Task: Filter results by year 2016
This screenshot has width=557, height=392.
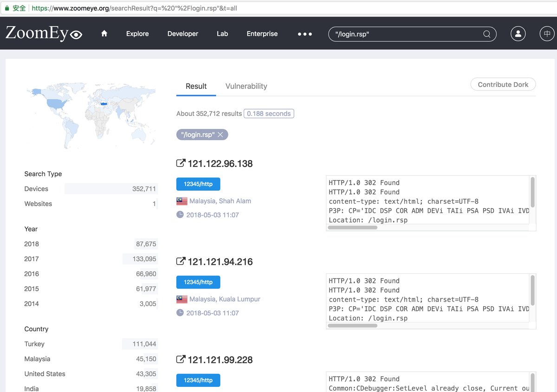Action: (91, 274)
